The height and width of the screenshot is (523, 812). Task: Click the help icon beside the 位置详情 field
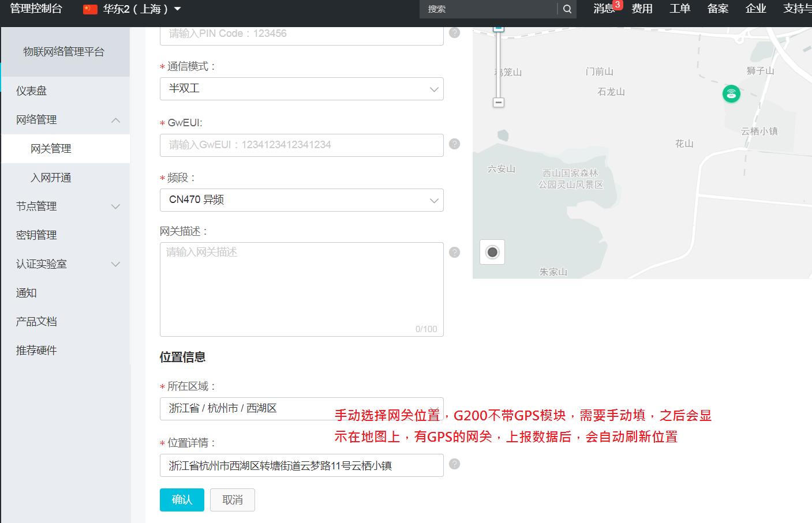pos(454,465)
